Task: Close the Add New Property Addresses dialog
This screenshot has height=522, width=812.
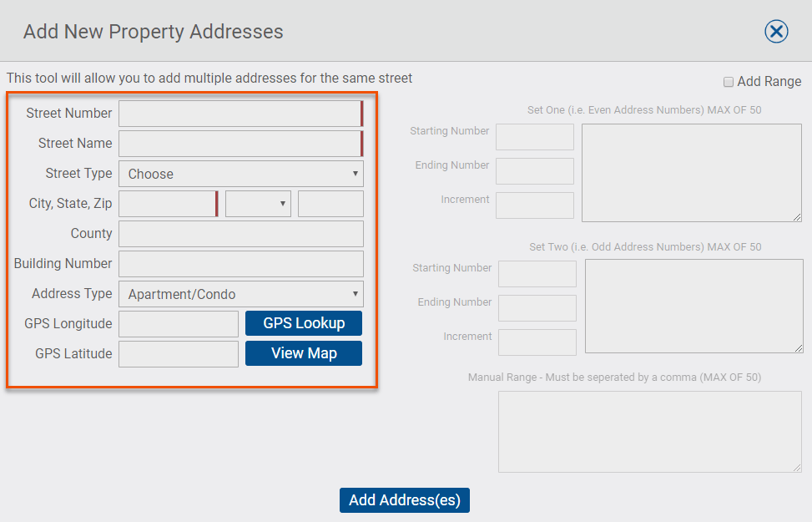Action: point(776,31)
